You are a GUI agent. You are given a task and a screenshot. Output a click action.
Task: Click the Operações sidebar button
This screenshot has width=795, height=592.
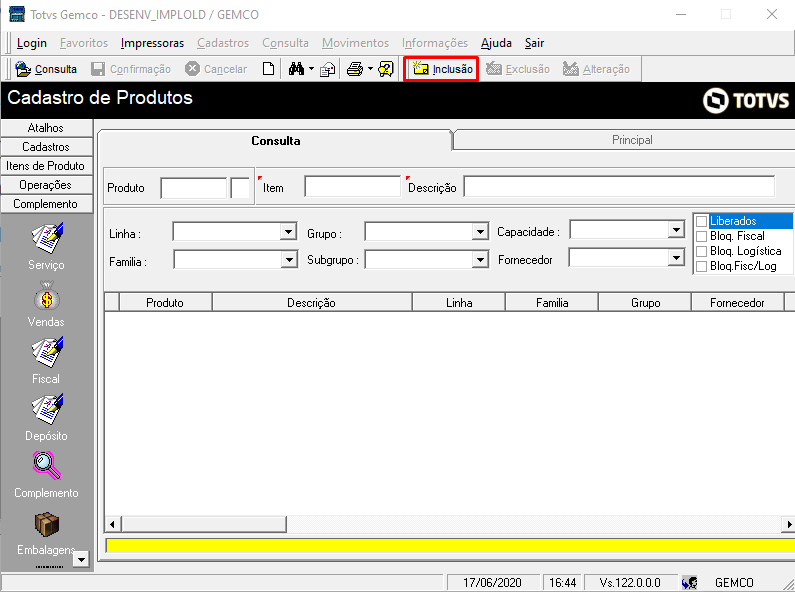[46, 185]
